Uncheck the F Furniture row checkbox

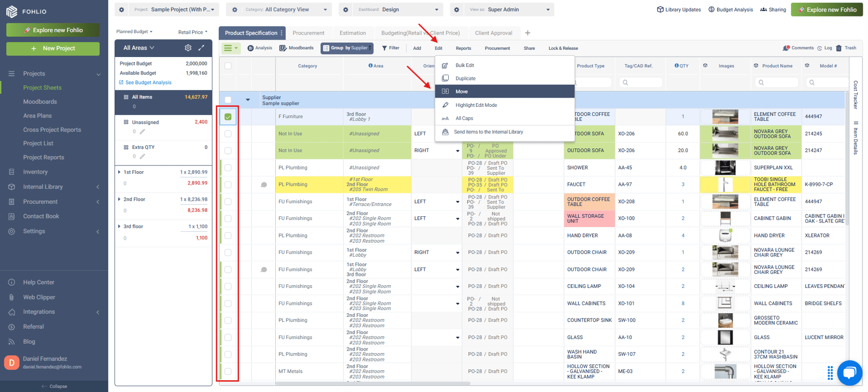coord(228,117)
